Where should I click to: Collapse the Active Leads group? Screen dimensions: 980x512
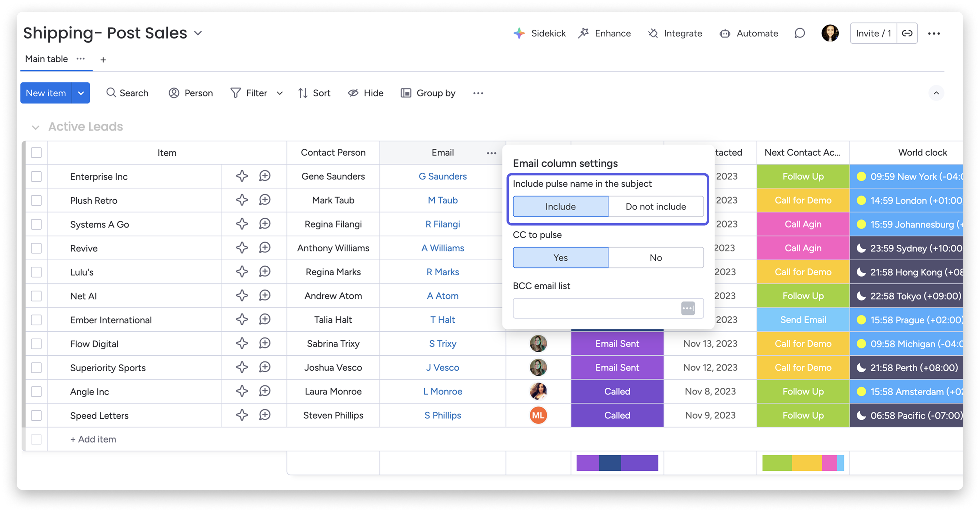coord(35,127)
